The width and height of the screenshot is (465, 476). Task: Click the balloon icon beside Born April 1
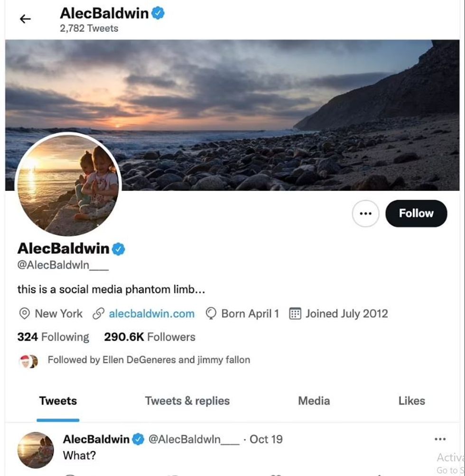(211, 314)
